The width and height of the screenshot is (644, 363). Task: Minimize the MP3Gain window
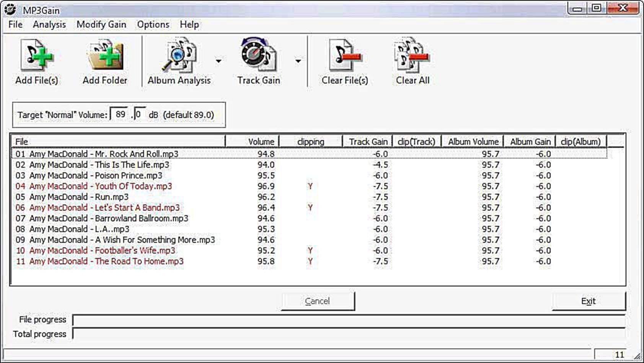578,8
